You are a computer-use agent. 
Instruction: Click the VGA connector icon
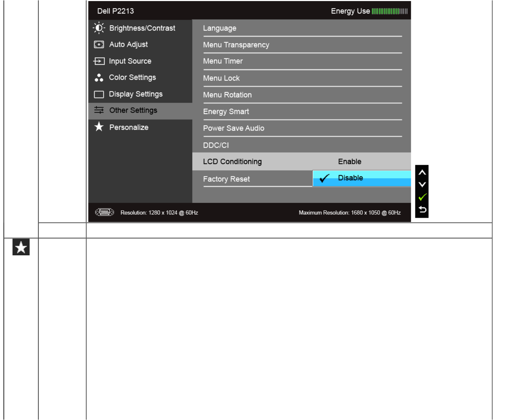104,212
